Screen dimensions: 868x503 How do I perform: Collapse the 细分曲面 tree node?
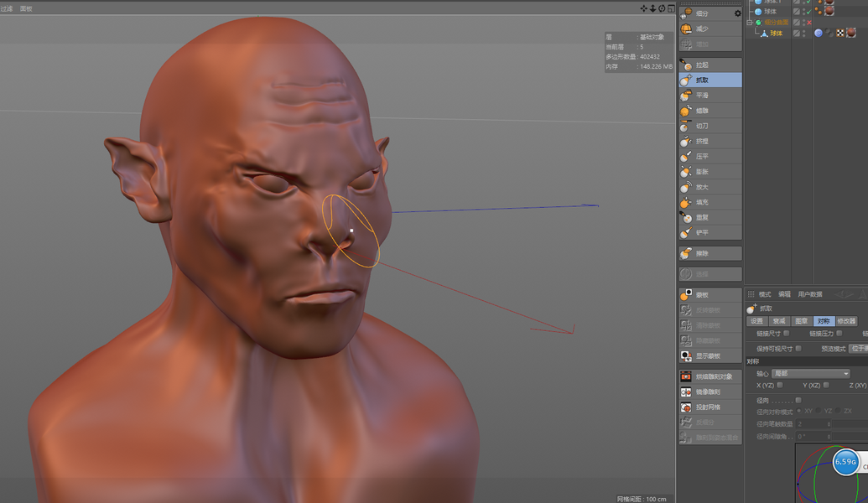pyautogui.click(x=750, y=23)
